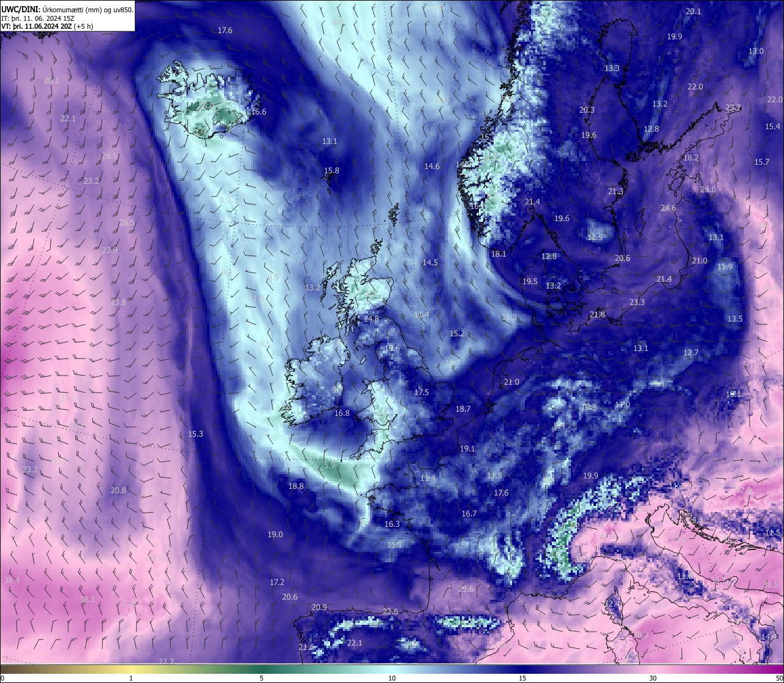Click the 19.5 value over Denmark

click(530, 282)
